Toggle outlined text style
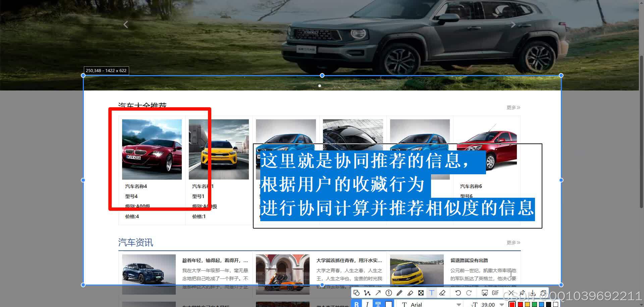Image resolution: width=644 pixels, height=307 pixels. click(x=378, y=304)
